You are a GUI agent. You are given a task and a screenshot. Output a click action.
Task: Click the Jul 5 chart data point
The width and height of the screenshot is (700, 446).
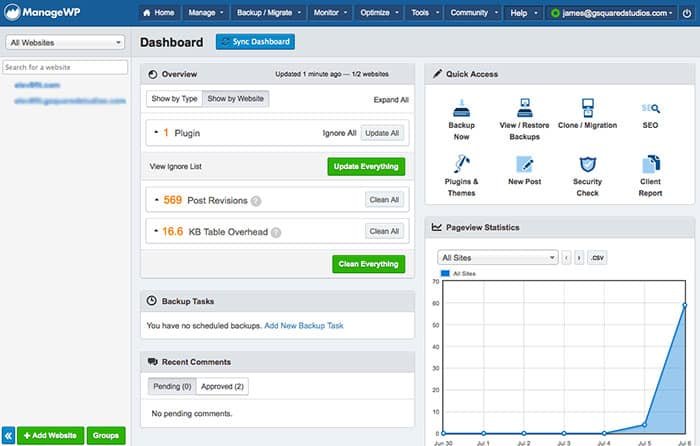(x=644, y=425)
